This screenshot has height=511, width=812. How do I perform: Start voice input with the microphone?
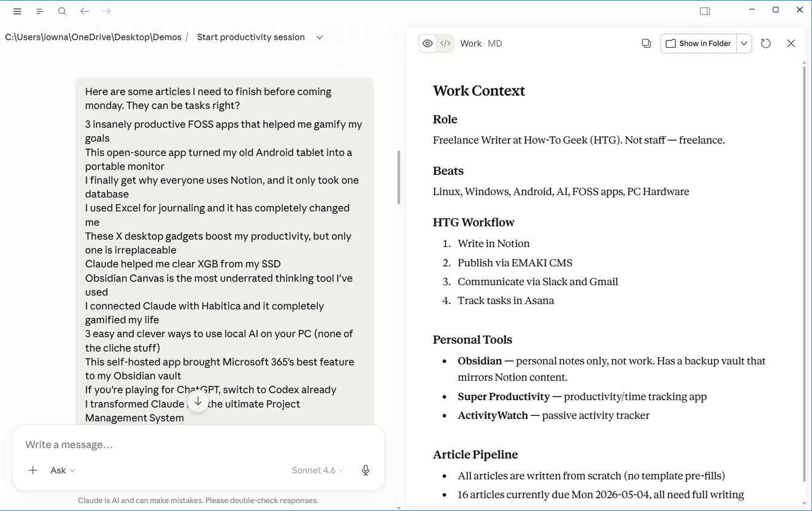pos(366,470)
